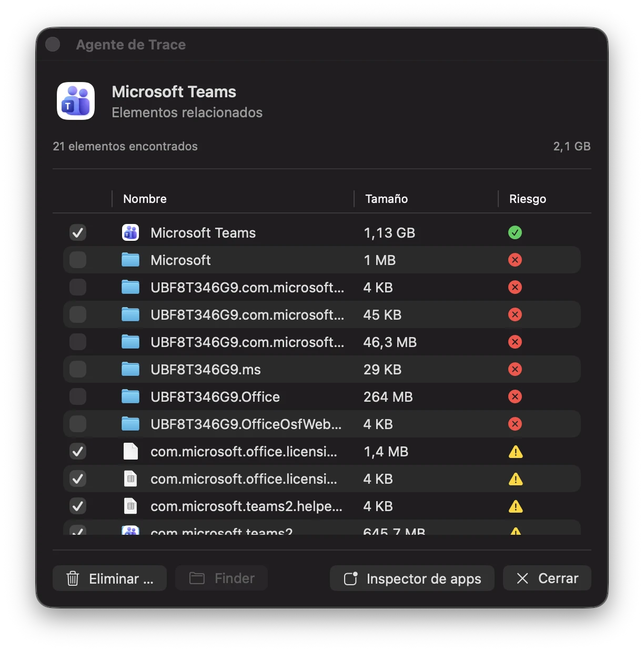Click folder icon of UBF8T346G9.OfficeOsfWeb row
The width and height of the screenshot is (644, 652).
[130, 424]
